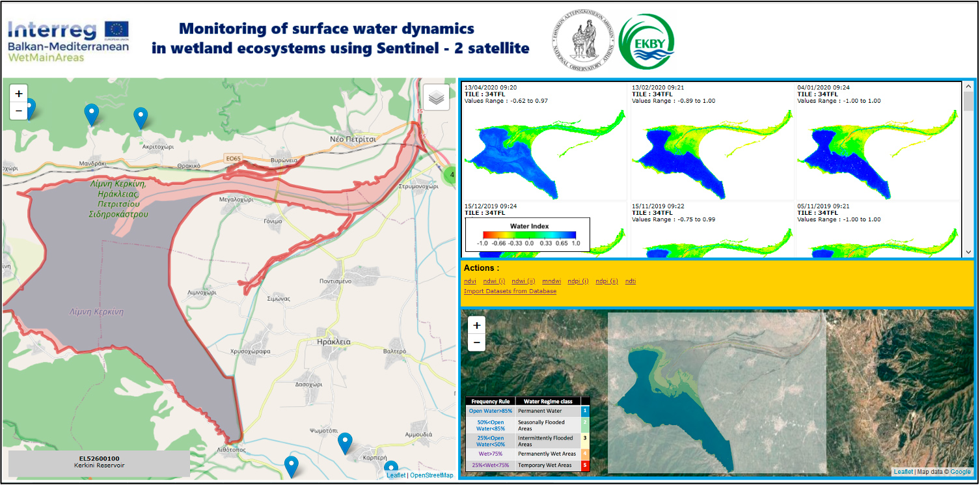Open the ndti action link
Screen dimensions: 980x485
[x=631, y=281]
